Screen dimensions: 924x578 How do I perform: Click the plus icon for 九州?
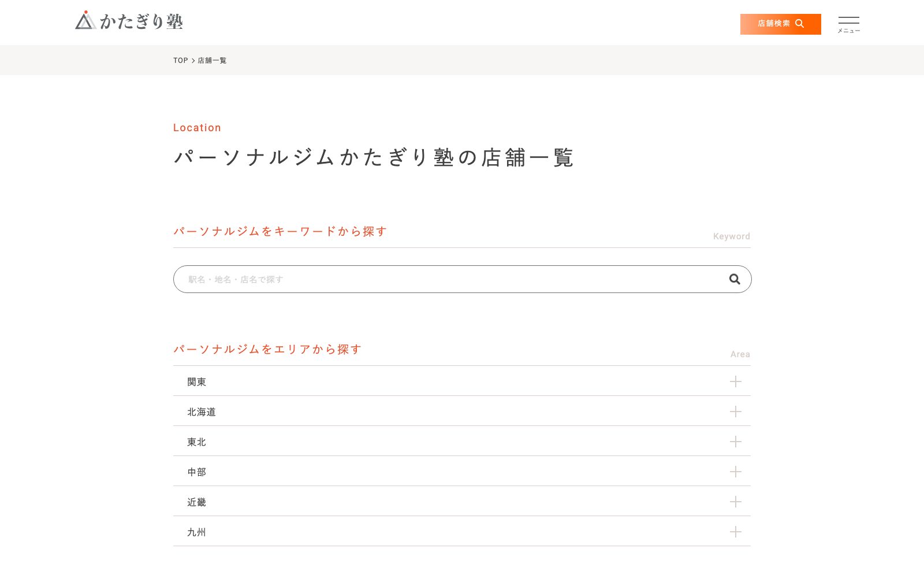[x=735, y=532]
